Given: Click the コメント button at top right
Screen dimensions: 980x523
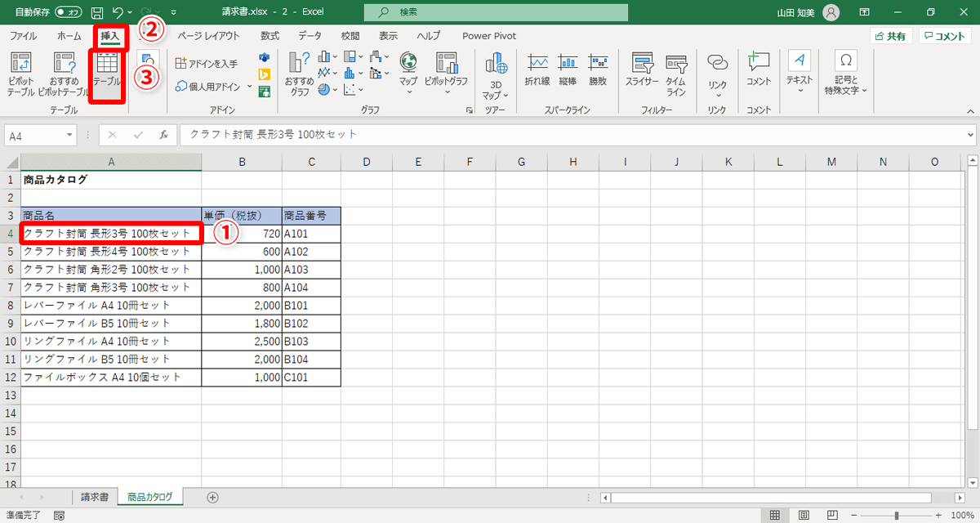Looking at the screenshot, I should 945,36.
